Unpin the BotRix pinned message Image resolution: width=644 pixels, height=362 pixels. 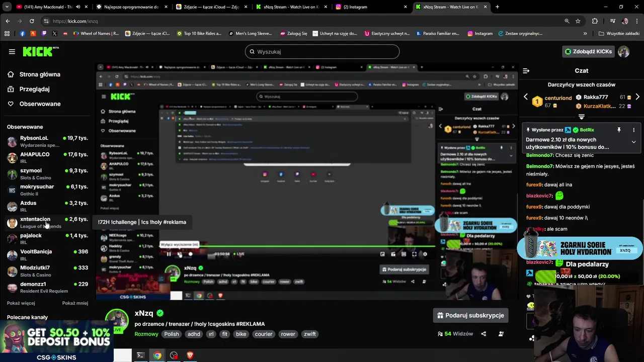coord(619,130)
